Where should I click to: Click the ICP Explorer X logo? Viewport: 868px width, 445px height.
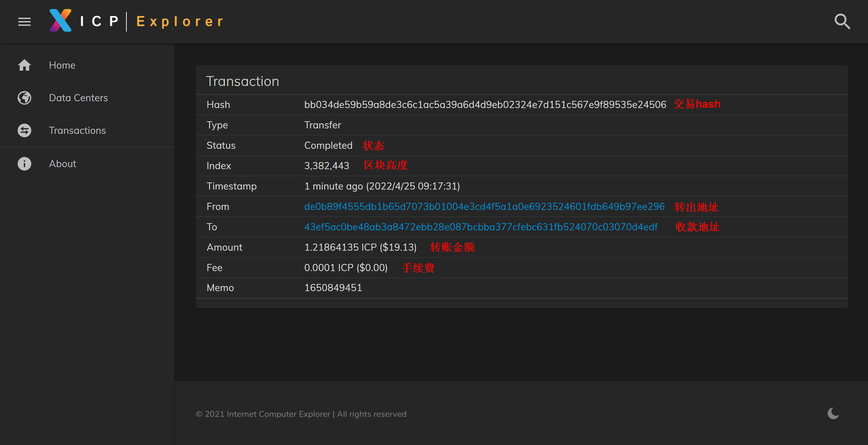60,21
